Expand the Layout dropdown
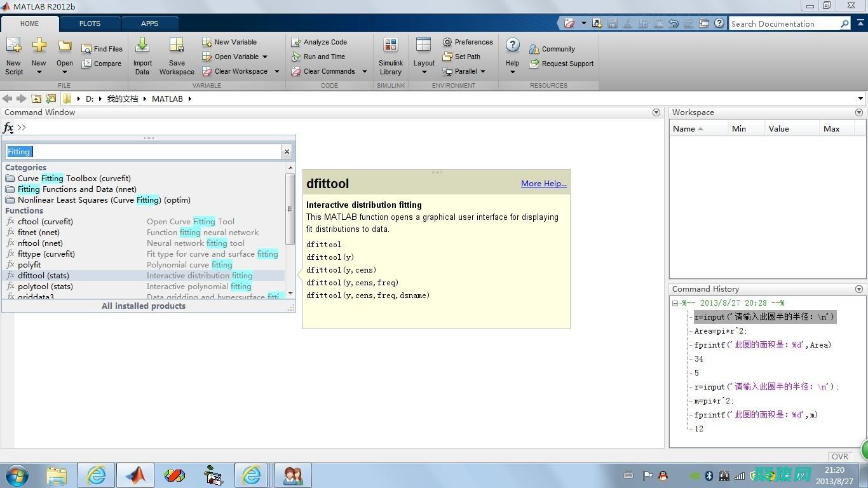The image size is (868, 488). pos(424,72)
